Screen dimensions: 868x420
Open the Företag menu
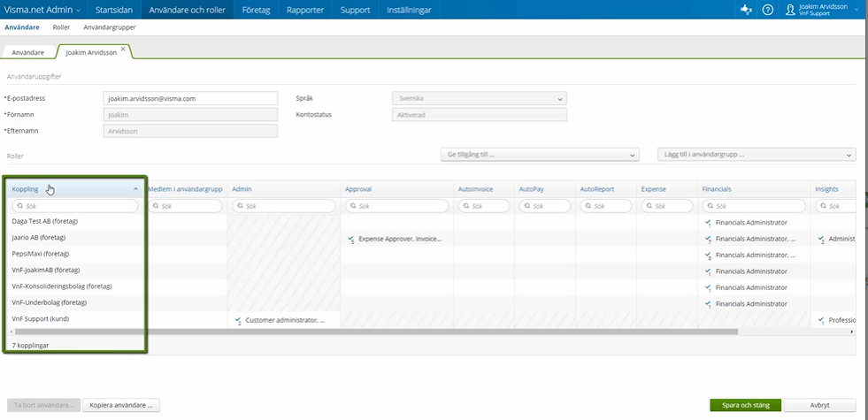(256, 10)
